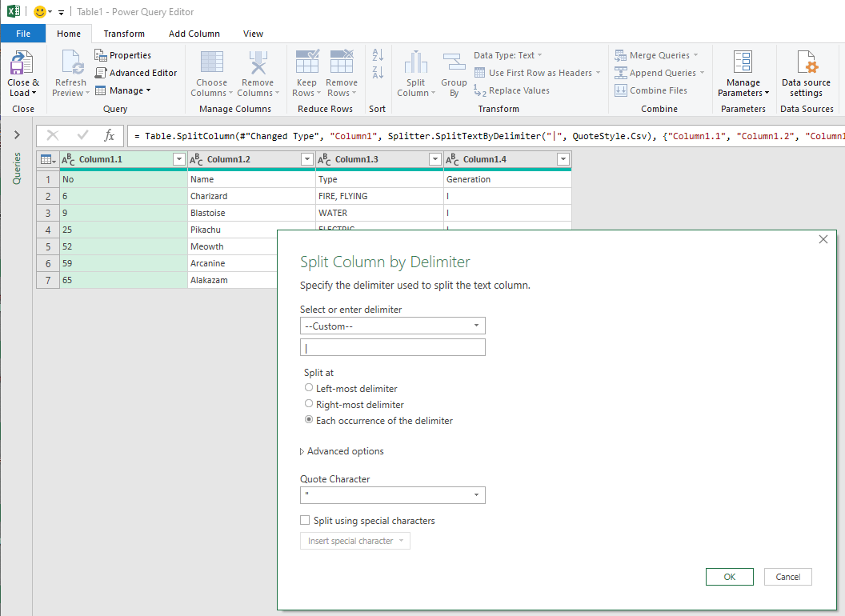Click Use First Row as Headers
Viewport: 845px width, 616px height.
coord(537,73)
